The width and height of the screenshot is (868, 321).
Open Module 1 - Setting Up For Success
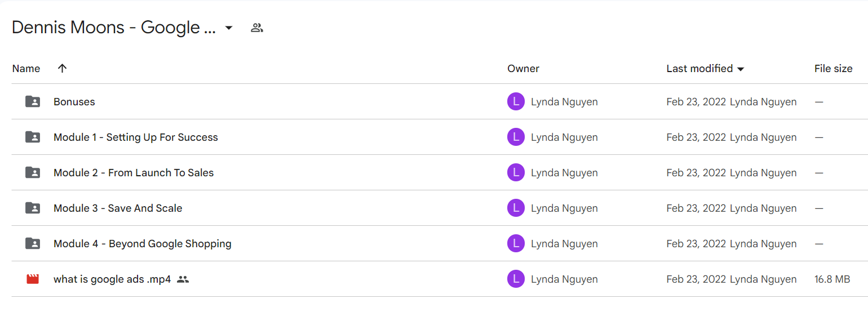tap(136, 137)
